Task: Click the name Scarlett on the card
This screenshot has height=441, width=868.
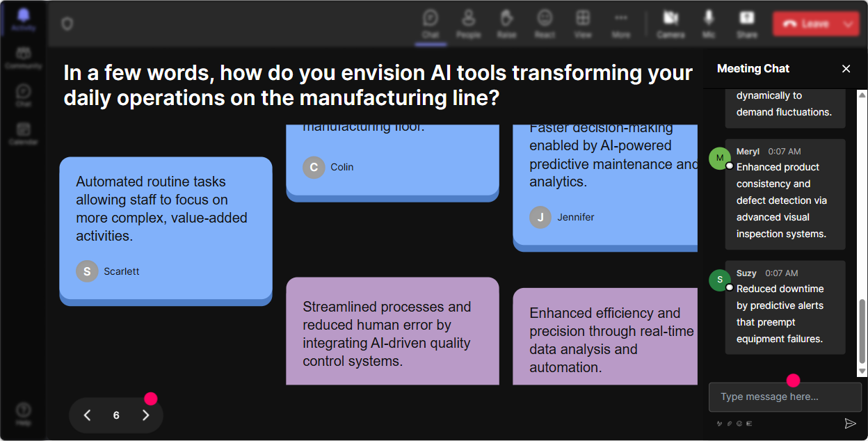Action: (122, 271)
